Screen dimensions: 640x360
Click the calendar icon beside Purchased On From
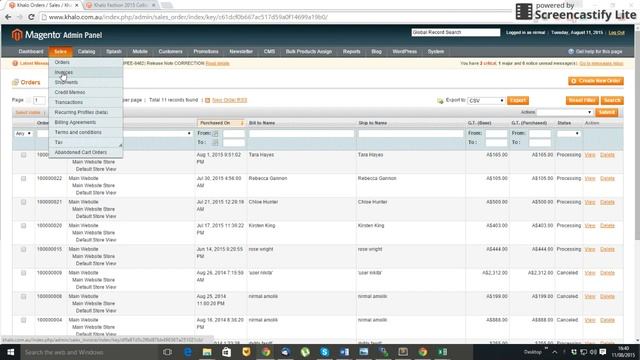pos(215,133)
